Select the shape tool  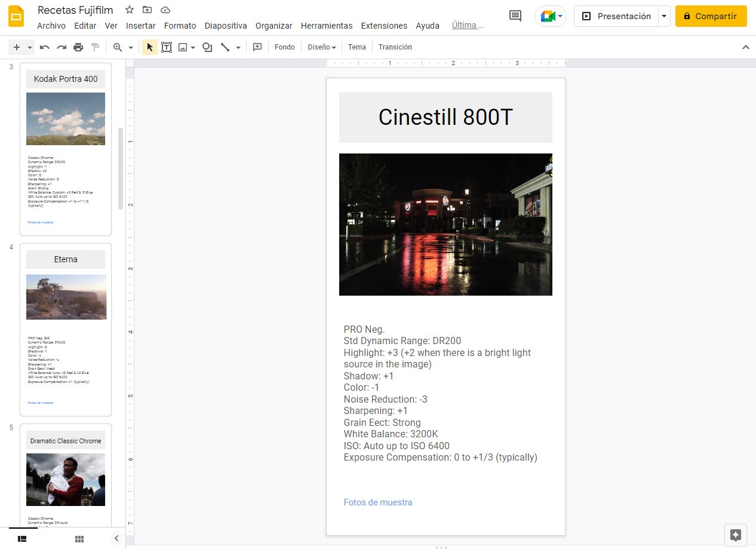(207, 47)
